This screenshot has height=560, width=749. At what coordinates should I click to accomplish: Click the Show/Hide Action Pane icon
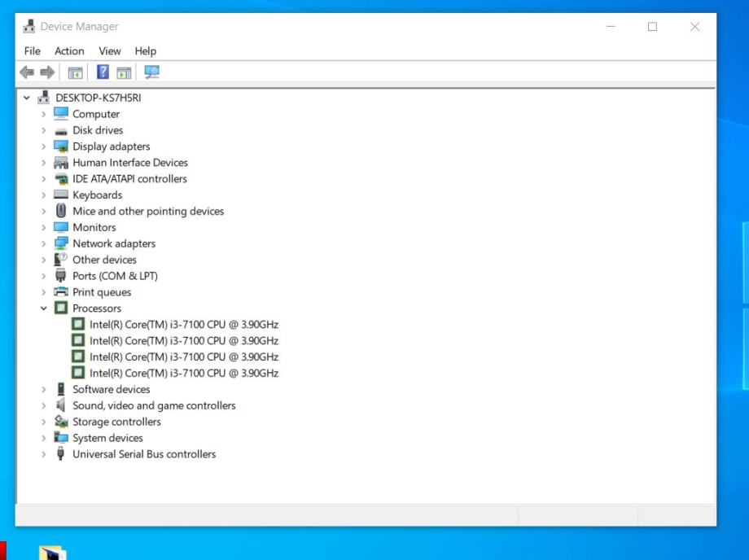pos(124,72)
